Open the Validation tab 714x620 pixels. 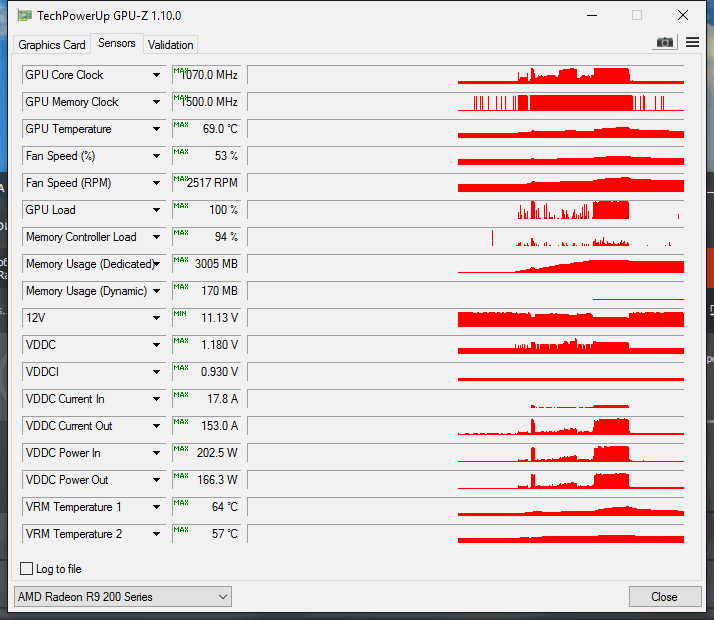pyautogui.click(x=170, y=45)
